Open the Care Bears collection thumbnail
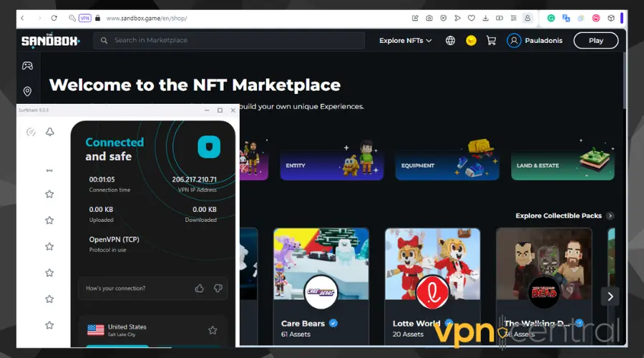Screen dimensions: 644x358 321,264
